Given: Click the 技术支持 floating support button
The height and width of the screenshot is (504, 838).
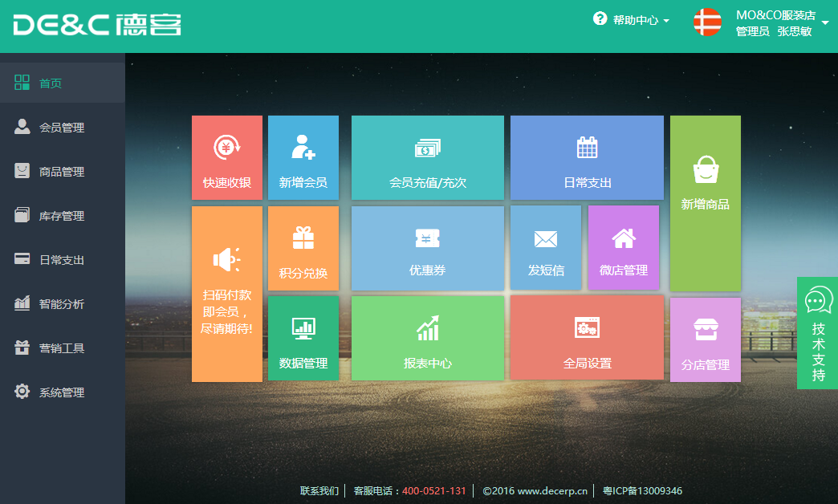Looking at the screenshot, I should click(818, 333).
